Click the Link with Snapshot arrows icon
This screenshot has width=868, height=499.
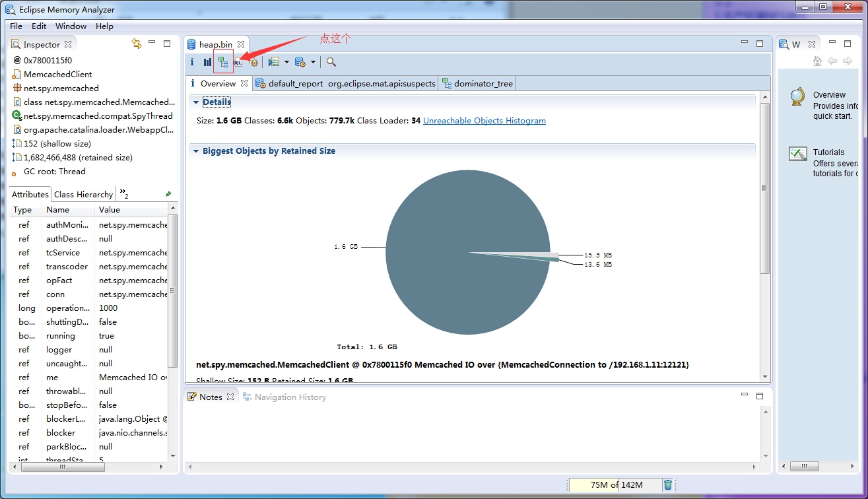coord(137,44)
